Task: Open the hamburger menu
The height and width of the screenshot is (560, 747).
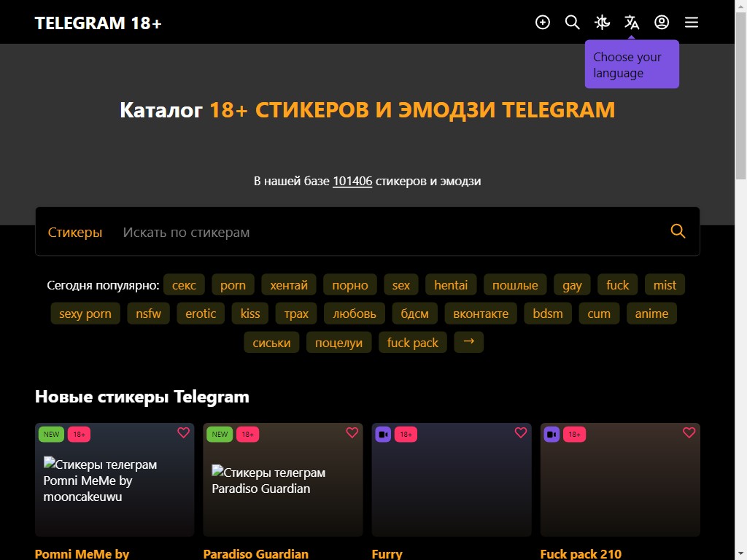Action: (x=692, y=23)
